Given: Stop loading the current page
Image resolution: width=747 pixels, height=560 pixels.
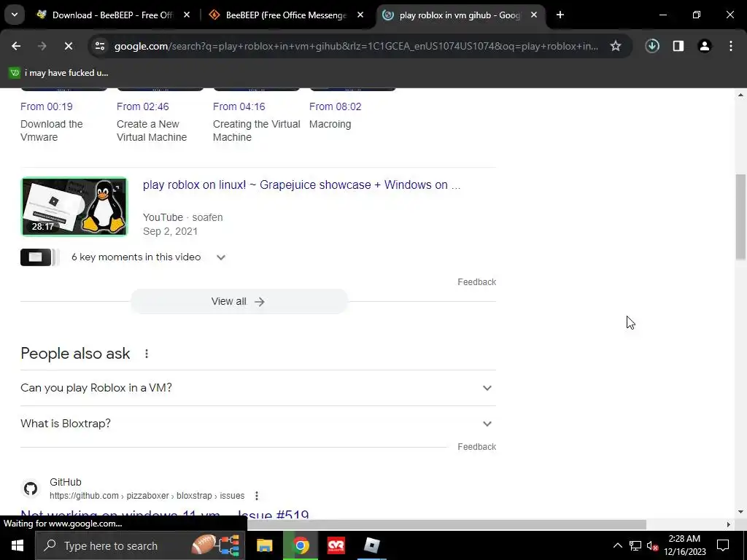Looking at the screenshot, I should pyautogui.click(x=69, y=46).
